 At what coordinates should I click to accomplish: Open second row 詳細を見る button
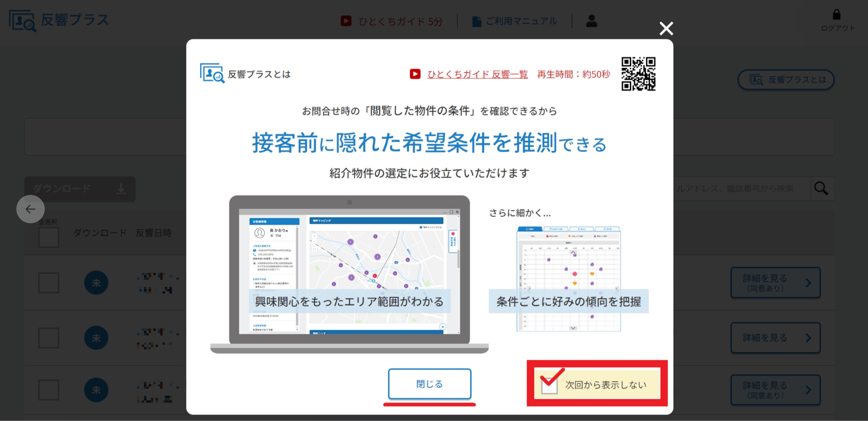pyautogui.click(x=775, y=338)
